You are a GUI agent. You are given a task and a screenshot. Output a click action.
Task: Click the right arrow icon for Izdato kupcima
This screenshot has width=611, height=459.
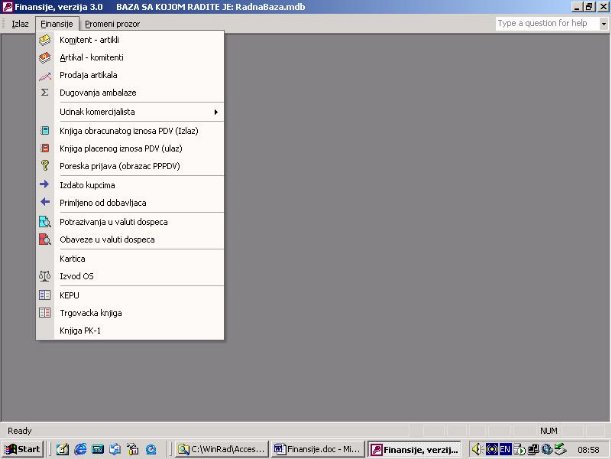44,185
